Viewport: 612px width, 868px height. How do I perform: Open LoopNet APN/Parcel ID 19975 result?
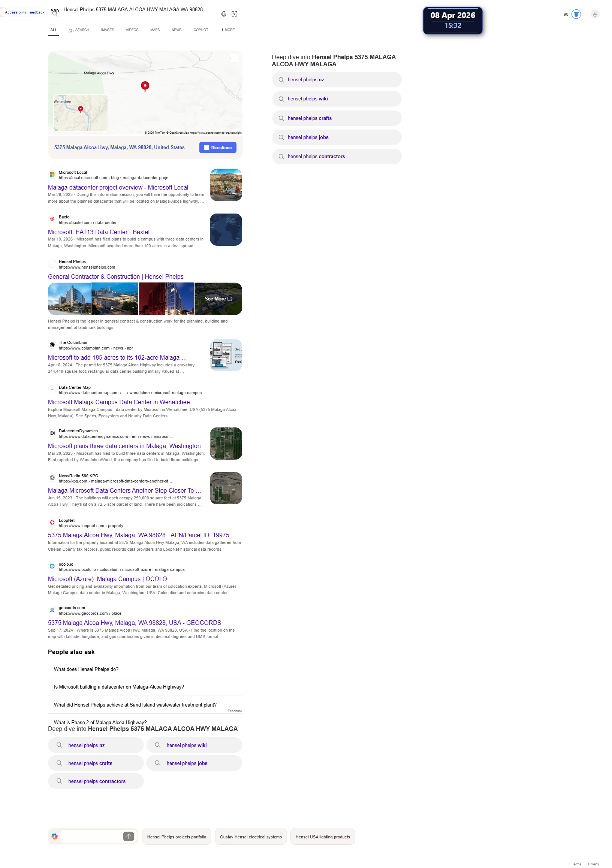pyautogui.click(x=138, y=535)
